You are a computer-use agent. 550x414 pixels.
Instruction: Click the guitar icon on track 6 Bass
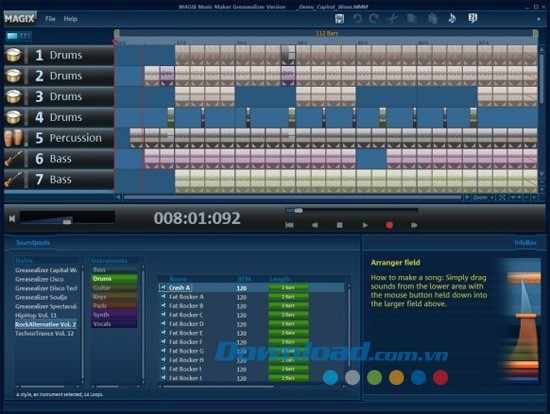13,159
